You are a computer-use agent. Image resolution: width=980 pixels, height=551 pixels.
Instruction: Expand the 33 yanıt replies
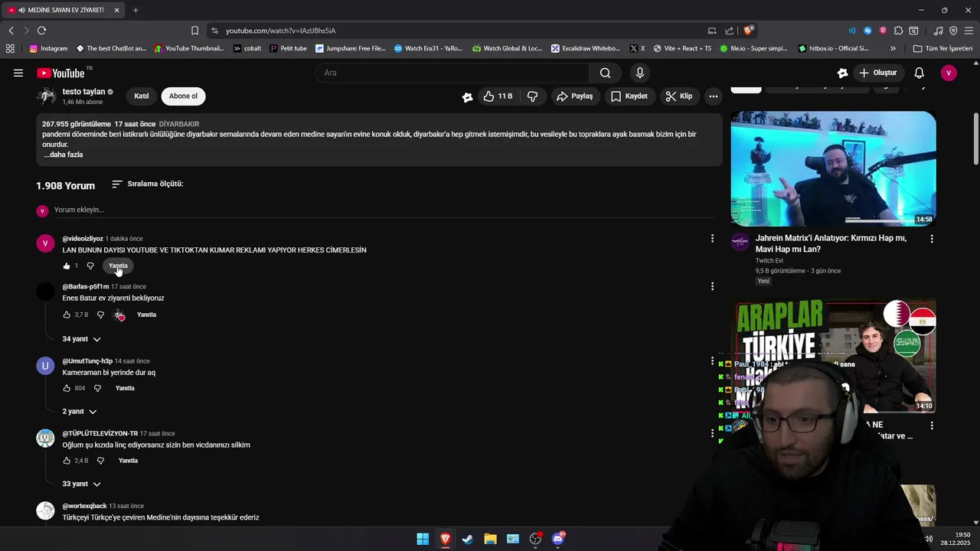[81, 484]
